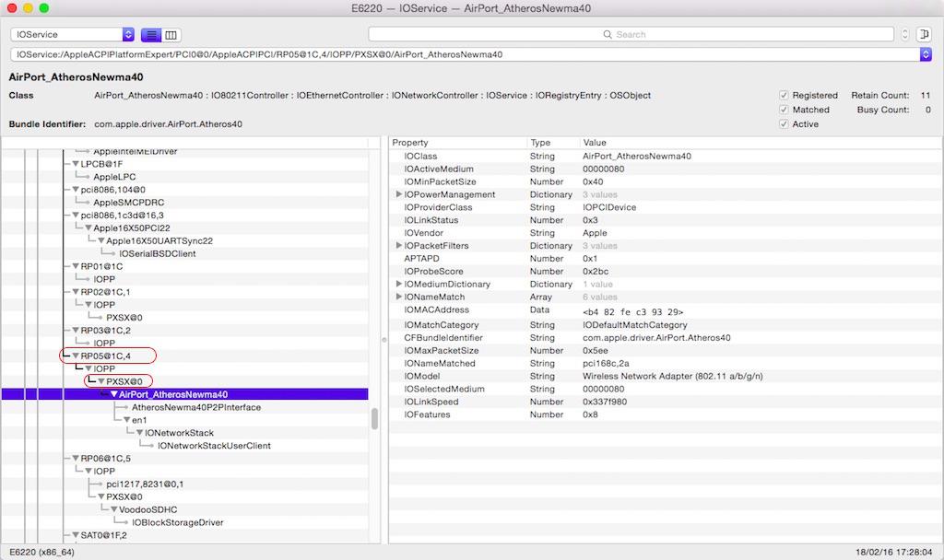Toggle the Matched checkbox

pos(784,110)
